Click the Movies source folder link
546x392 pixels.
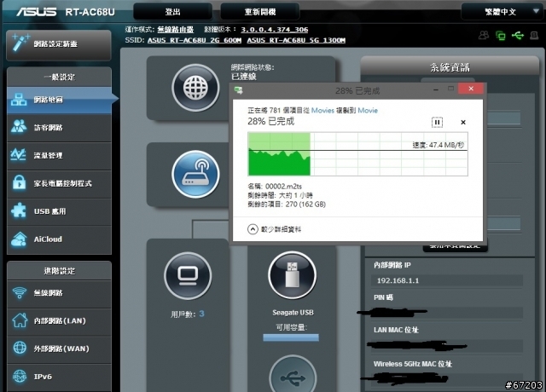[322, 111]
